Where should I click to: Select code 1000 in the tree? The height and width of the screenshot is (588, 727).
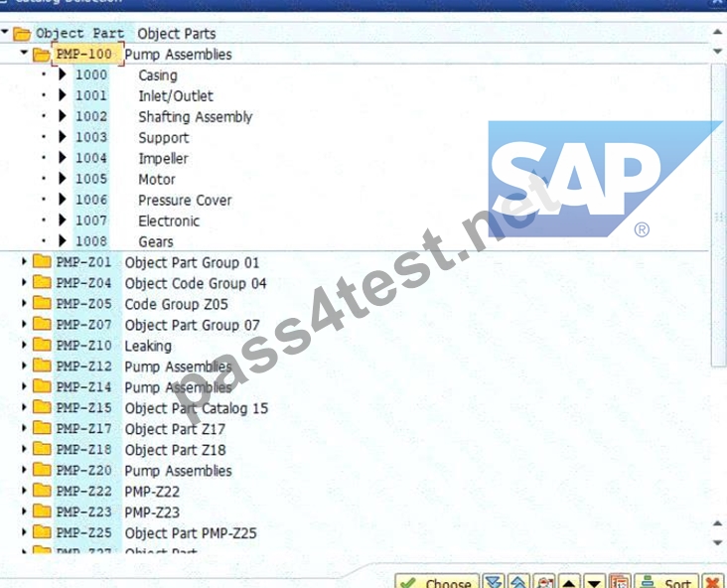pyautogui.click(x=91, y=74)
